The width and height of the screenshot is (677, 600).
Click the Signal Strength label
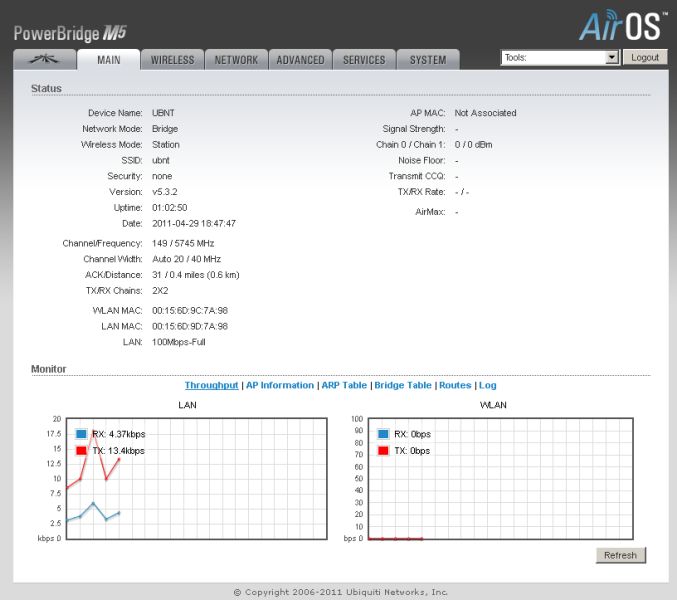tap(414, 129)
